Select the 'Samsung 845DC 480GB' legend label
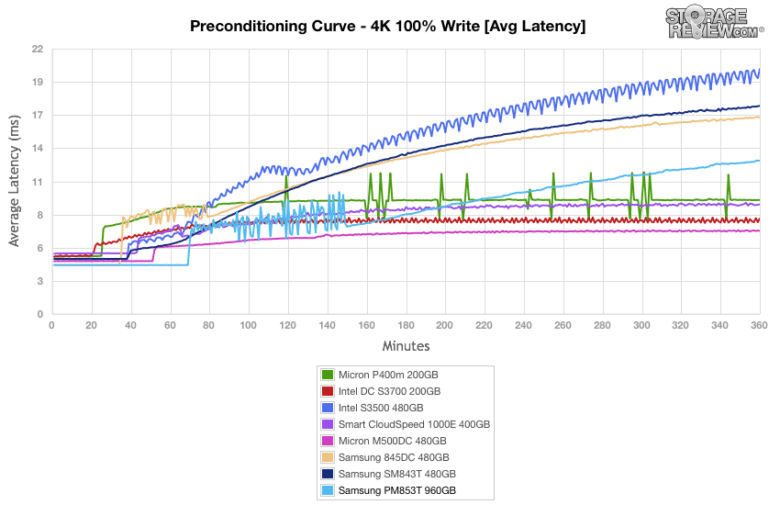The height and width of the screenshot is (516, 780). [393, 457]
